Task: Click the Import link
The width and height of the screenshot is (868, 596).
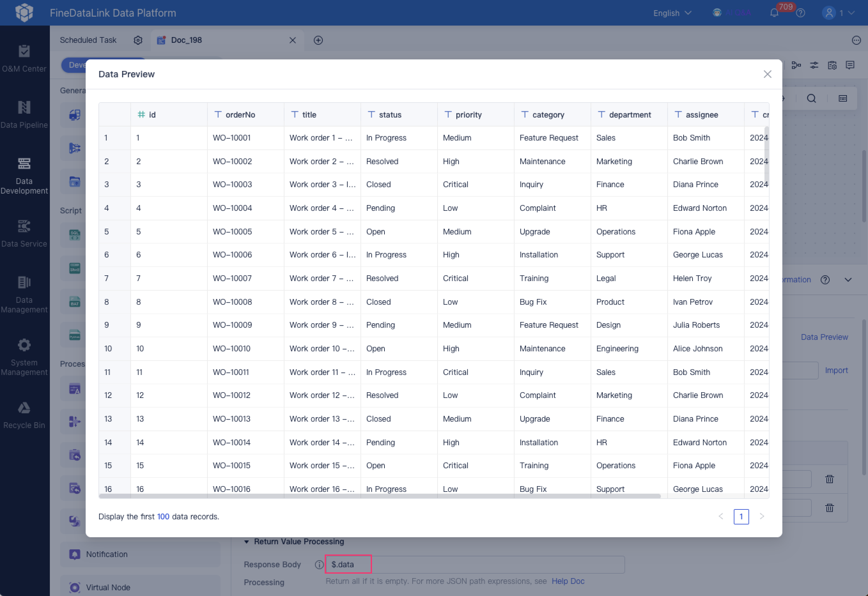Action: click(x=836, y=370)
